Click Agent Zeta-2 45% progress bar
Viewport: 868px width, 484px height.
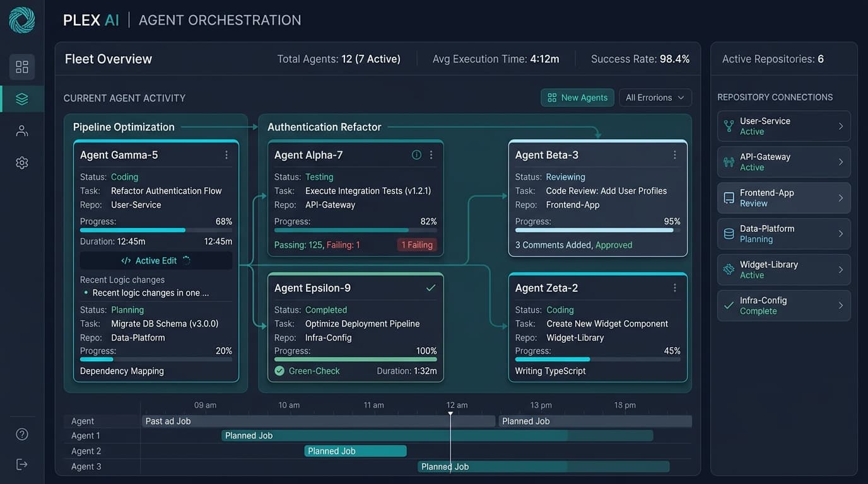(x=598, y=360)
